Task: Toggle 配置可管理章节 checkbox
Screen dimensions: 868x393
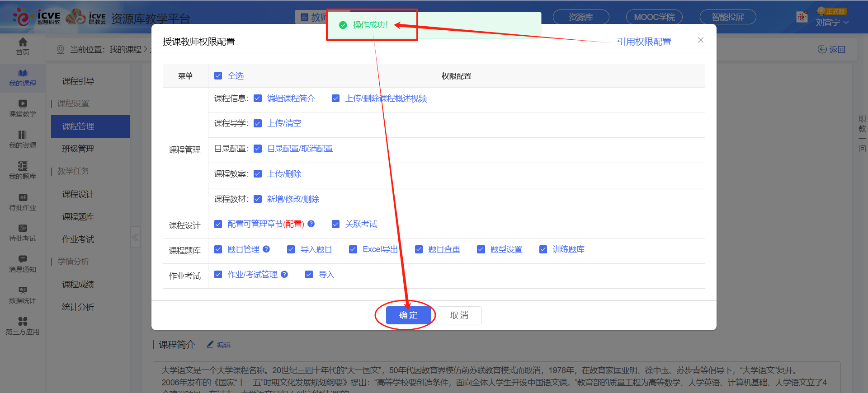Action: pos(218,224)
